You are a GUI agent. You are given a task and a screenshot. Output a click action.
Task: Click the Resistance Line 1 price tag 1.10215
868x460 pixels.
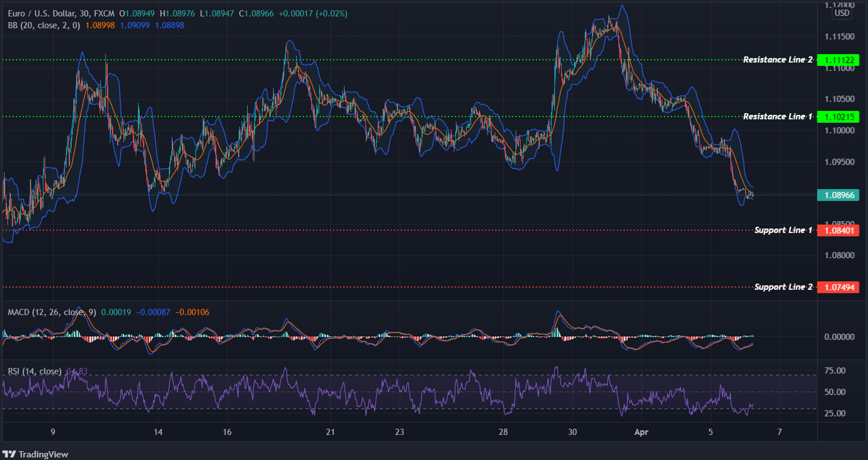tap(839, 116)
